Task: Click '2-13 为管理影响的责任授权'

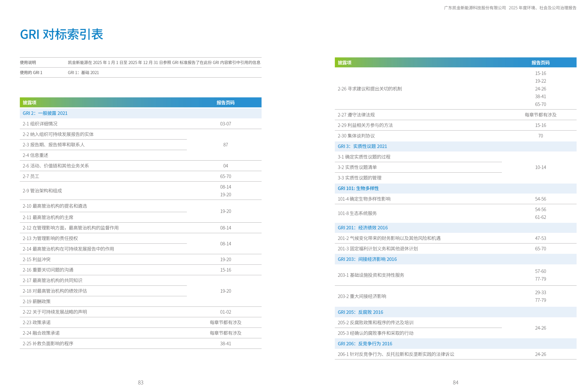Action: (50, 239)
